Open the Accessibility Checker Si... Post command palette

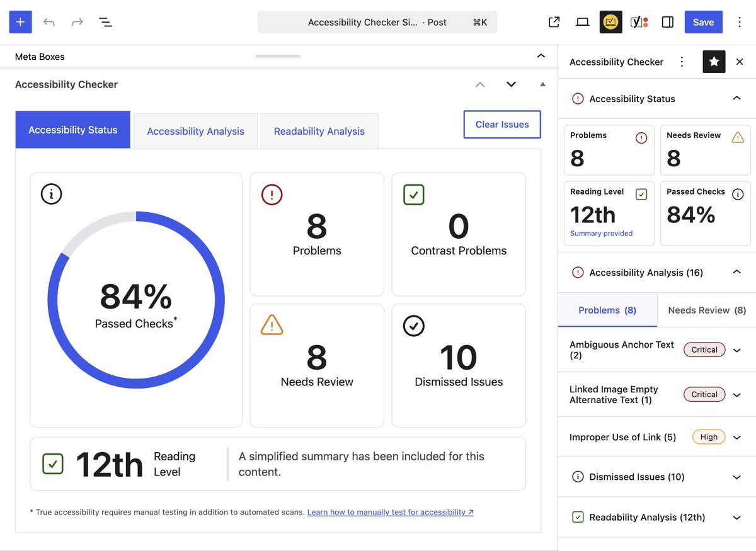(x=377, y=22)
